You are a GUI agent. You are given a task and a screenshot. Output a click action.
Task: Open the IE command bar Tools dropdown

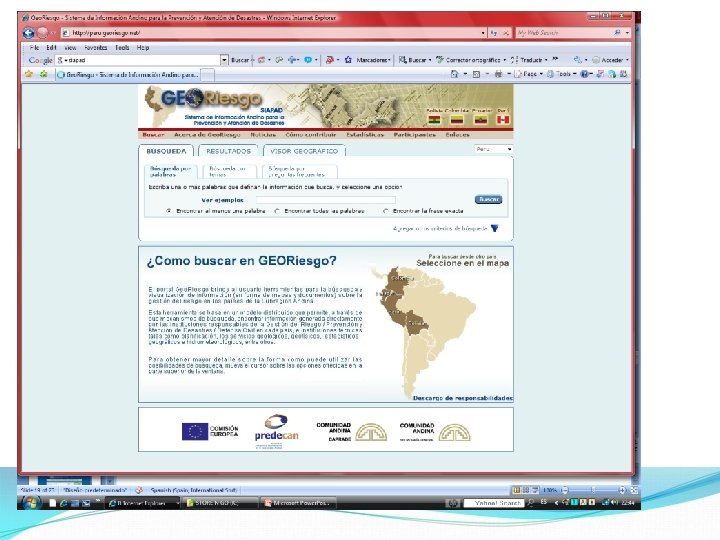coord(561,74)
